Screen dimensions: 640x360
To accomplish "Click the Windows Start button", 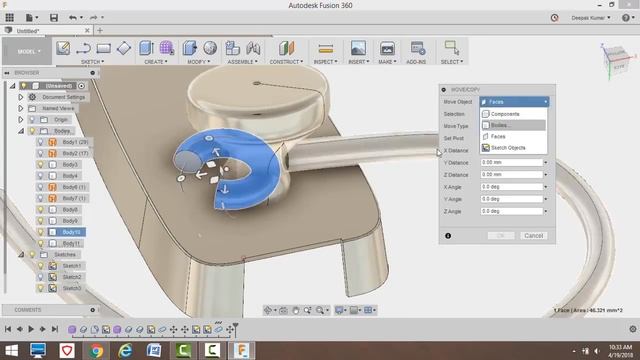I will pos(11,351).
